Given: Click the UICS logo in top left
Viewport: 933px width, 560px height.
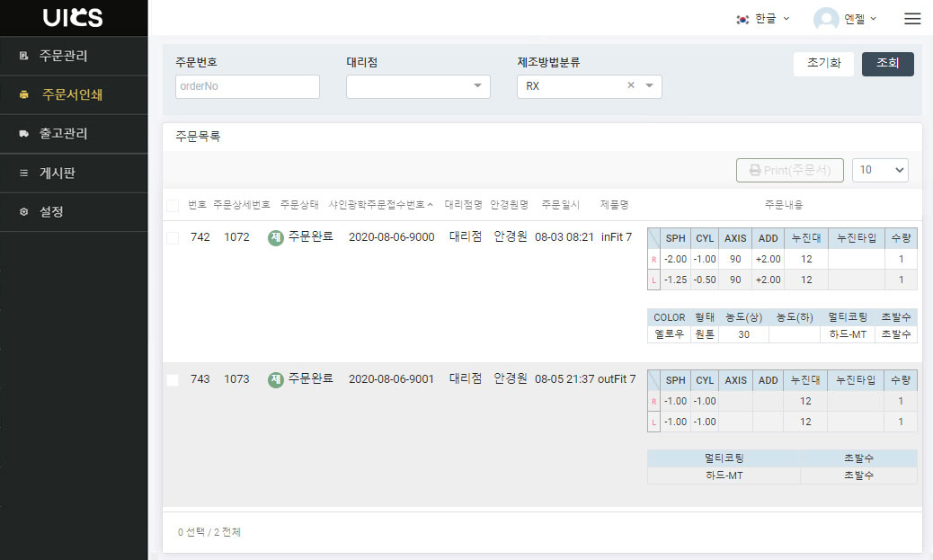Looking at the screenshot, I should [72, 17].
